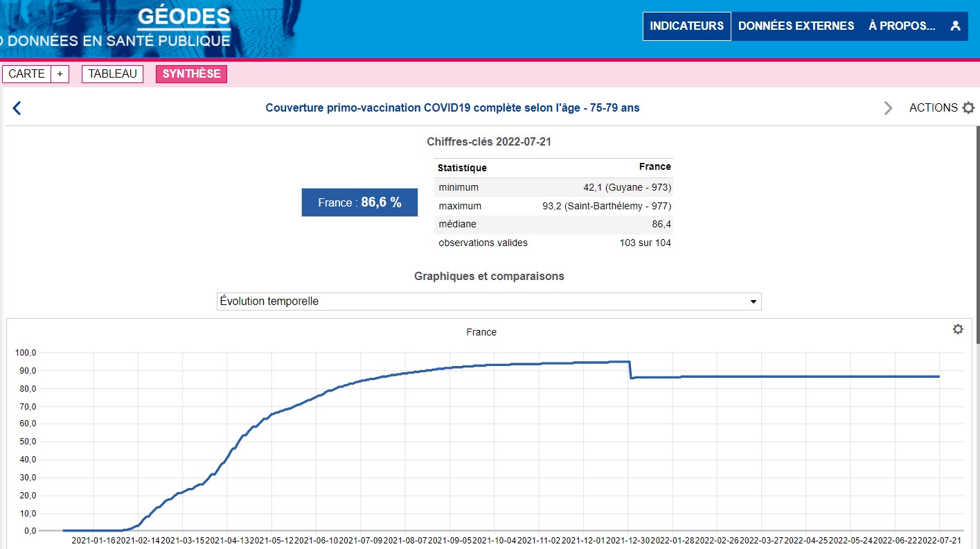The height and width of the screenshot is (549, 980).
Task: Click the plus button beside CARTE
Action: (x=60, y=74)
